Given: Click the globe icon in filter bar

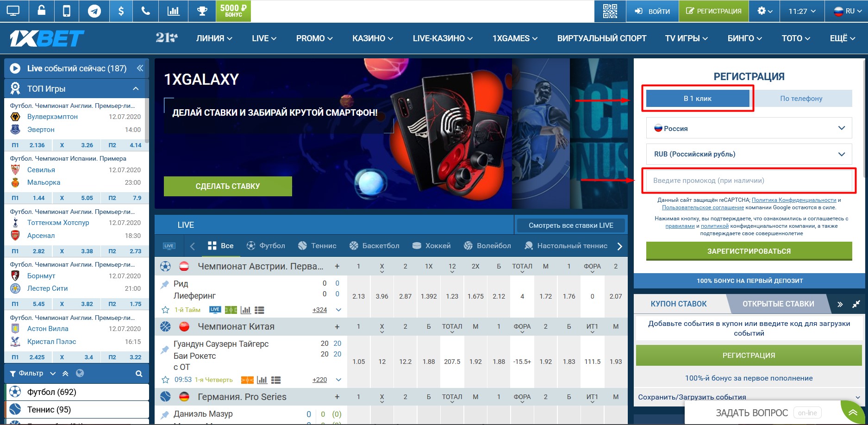Looking at the screenshot, I should click(x=80, y=373).
